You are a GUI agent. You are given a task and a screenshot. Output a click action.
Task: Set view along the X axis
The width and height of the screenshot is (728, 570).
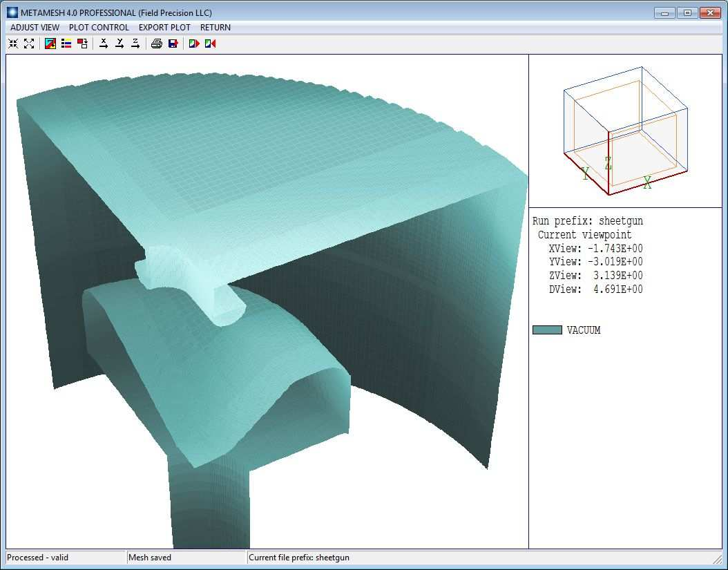(104, 44)
